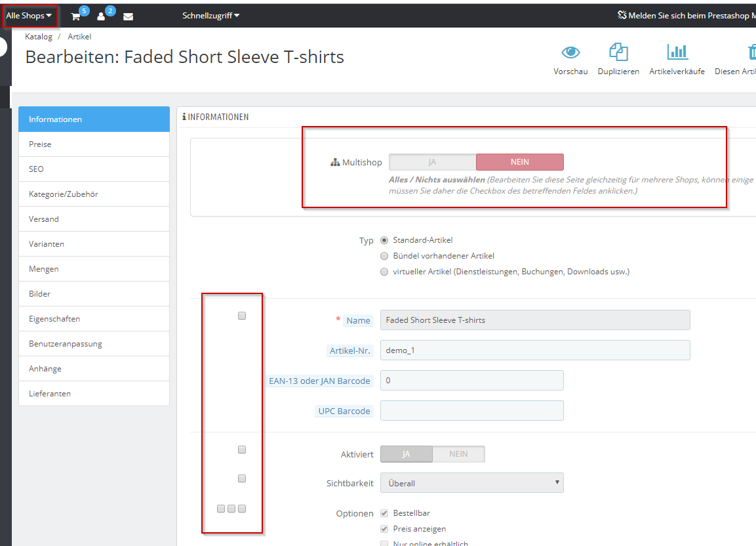
Task: Open the Eigenschaften tab
Action: coord(94,319)
